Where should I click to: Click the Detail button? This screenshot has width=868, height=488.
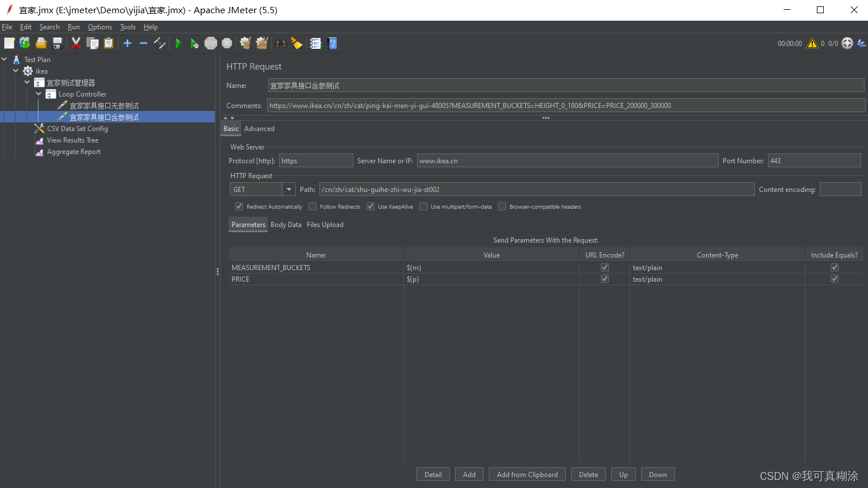coord(433,474)
